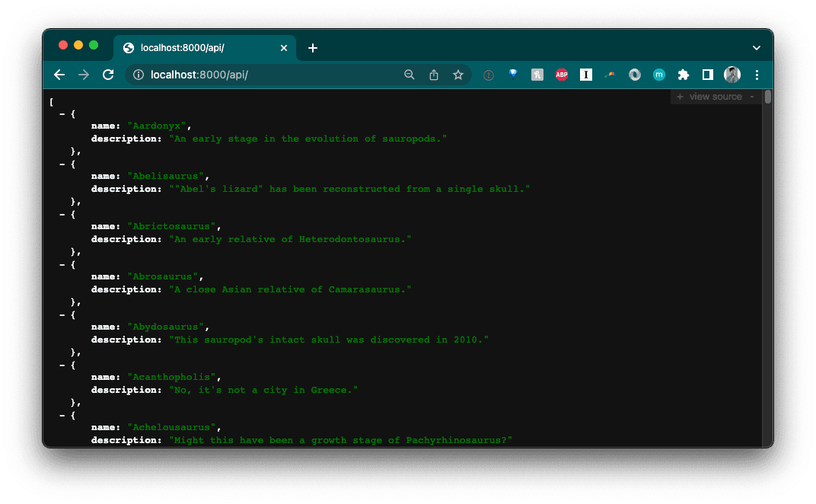Expand all with plus beside view source
The height and width of the screenshot is (504, 816).
680,97
